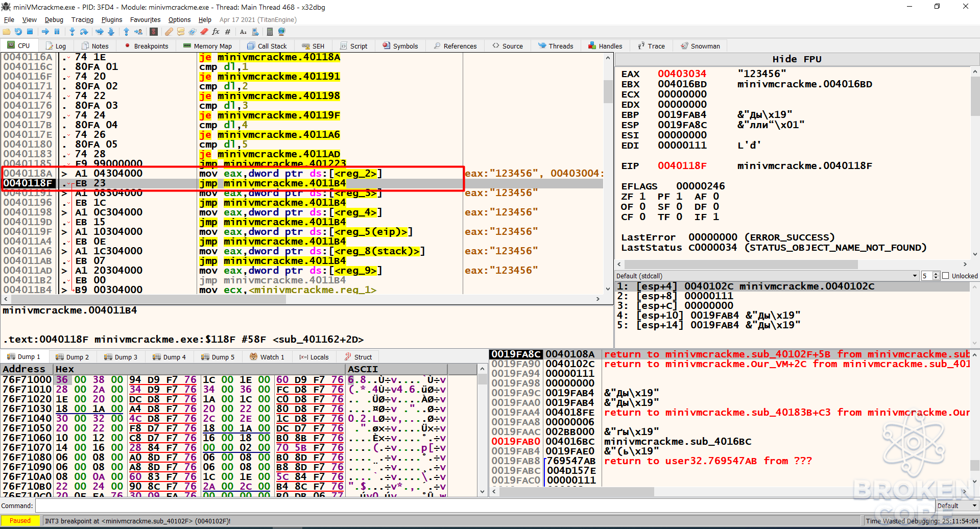Select stack entry at address 0019FAB0
Image resolution: width=980 pixels, height=529 pixels.
(x=730, y=441)
